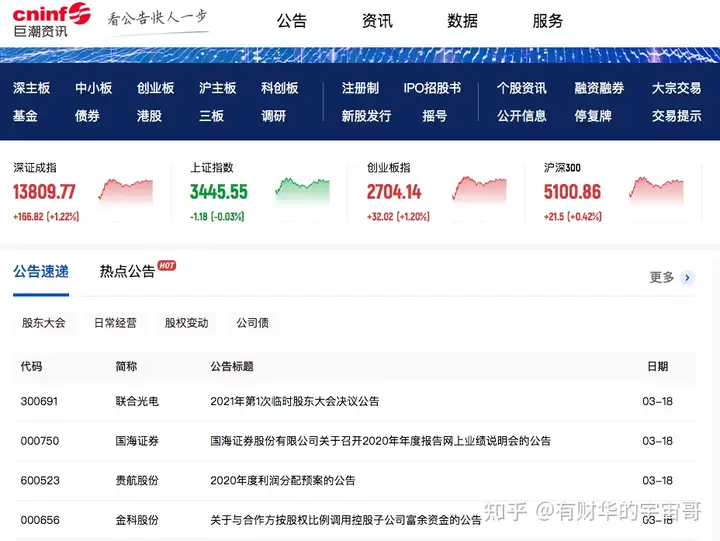Screen dimensions: 720x541
Task: Open the 基金 link
Action: 25,116
